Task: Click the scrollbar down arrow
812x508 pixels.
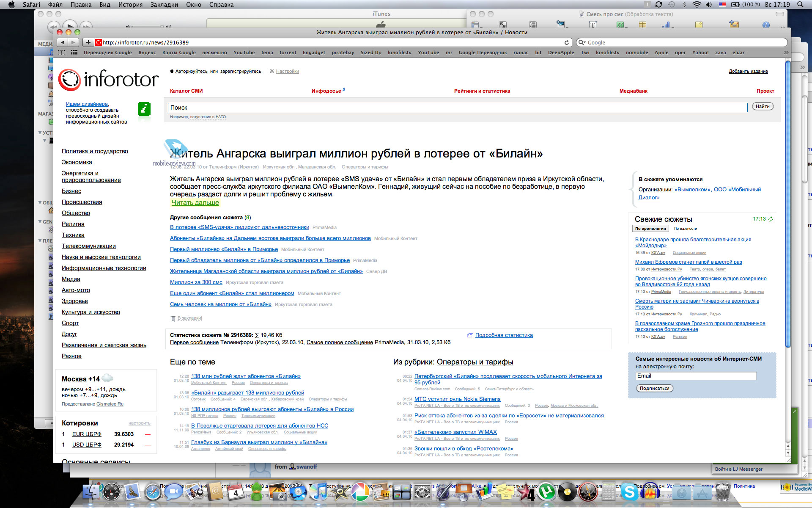Action: coord(788,453)
